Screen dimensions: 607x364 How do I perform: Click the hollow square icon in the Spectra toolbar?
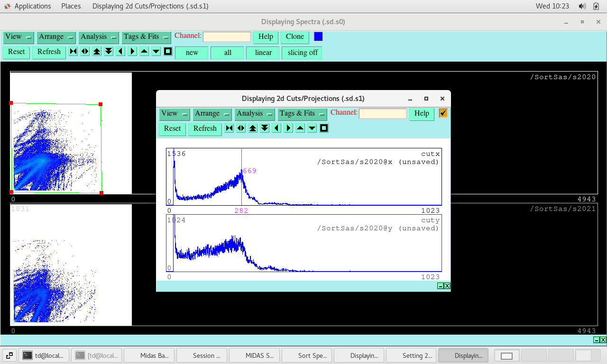coord(168,52)
